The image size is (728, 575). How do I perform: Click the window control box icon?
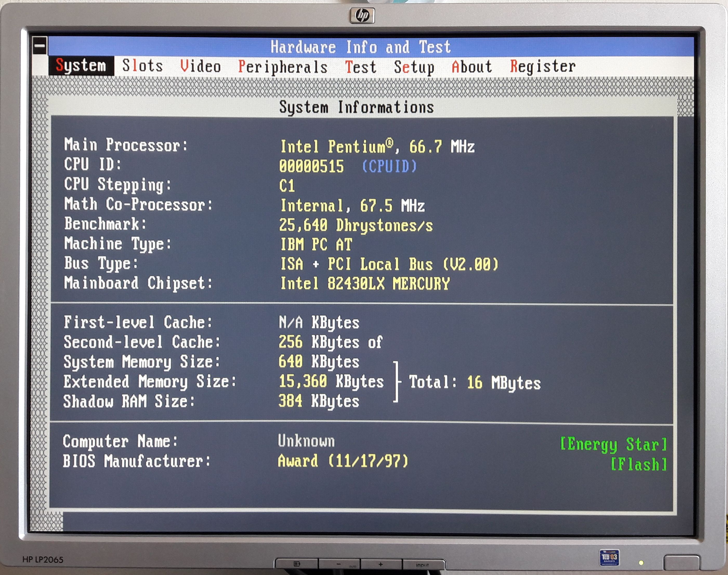coord(40,45)
